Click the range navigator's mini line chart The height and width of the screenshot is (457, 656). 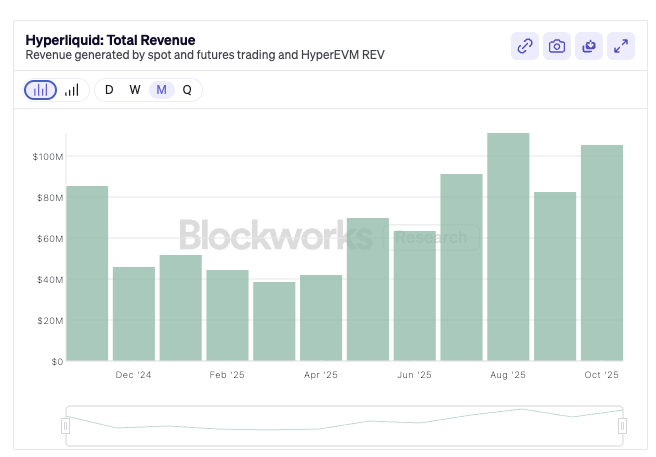tap(344, 423)
